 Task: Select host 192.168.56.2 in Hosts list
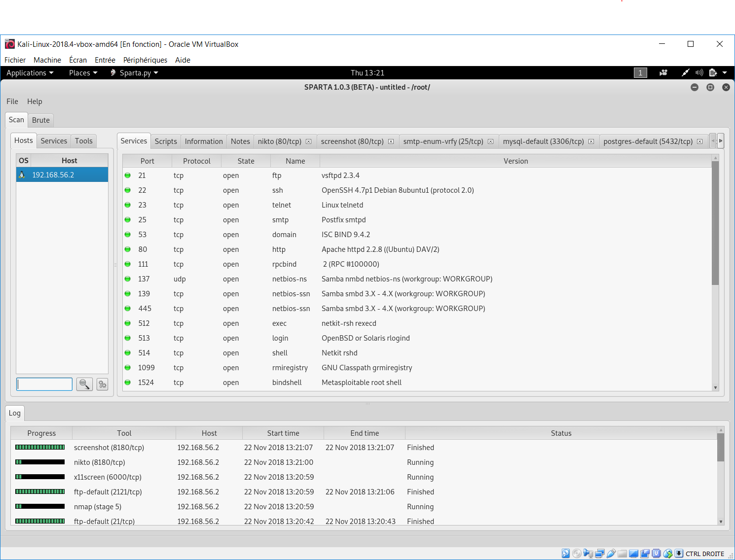point(62,175)
